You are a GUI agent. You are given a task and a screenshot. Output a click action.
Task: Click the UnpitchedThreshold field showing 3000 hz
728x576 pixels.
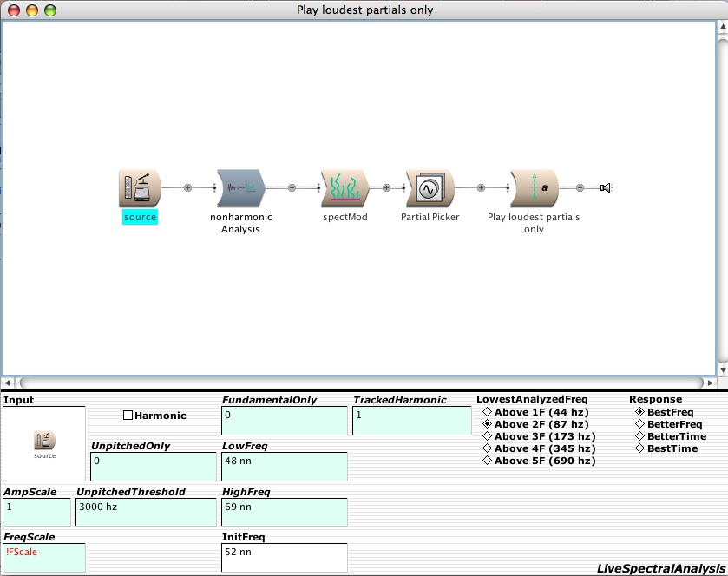(146, 512)
